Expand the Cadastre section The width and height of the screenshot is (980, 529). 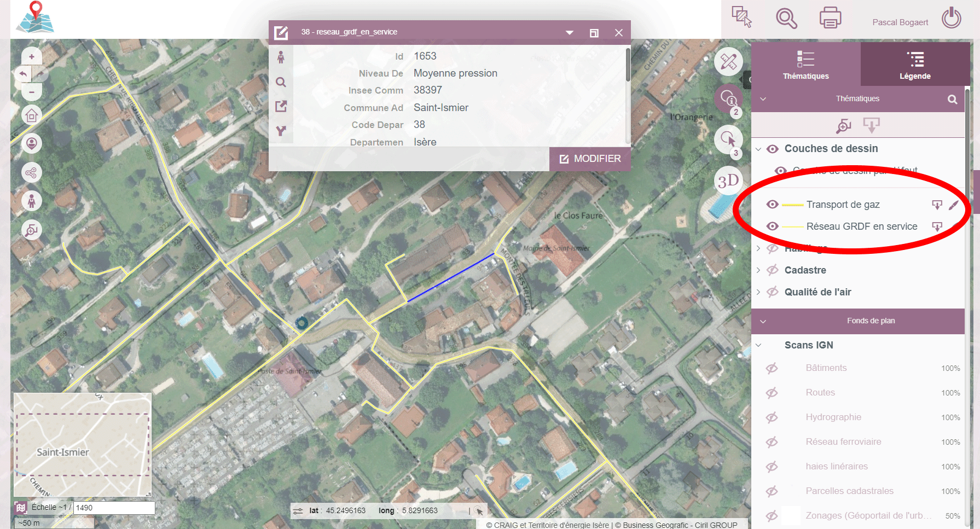coord(758,270)
